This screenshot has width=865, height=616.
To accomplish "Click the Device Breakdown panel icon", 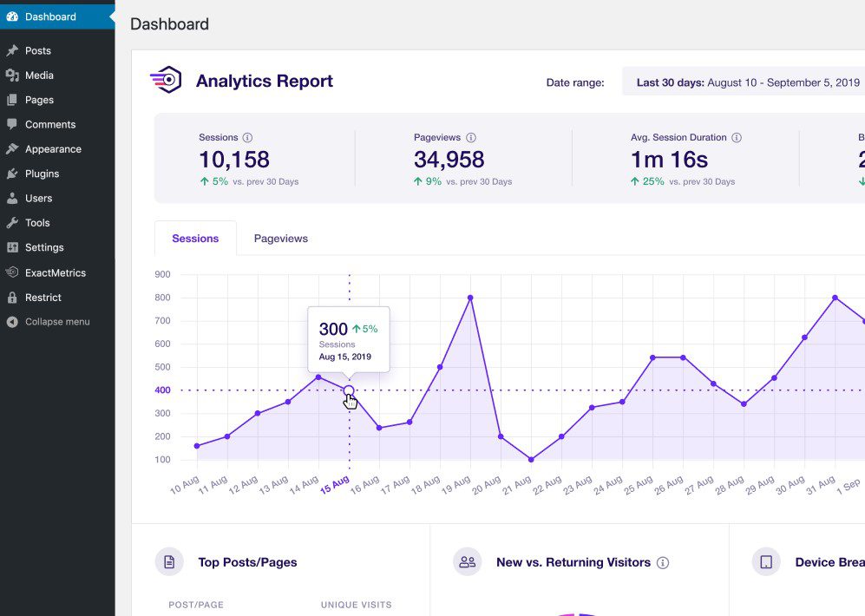I will tap(766, 562).
